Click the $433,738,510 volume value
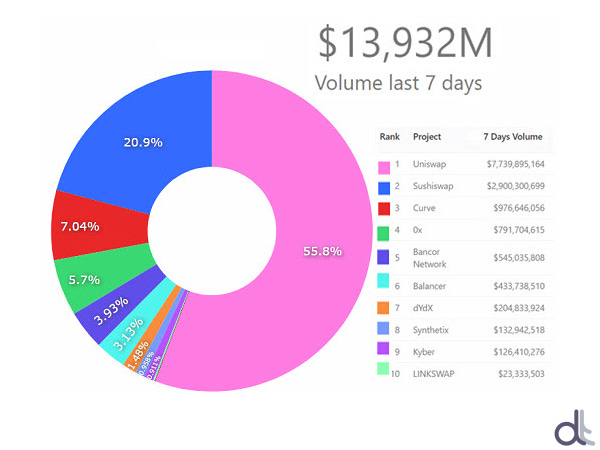The height and width of the screenshot is (450, 600). (519, 286)
